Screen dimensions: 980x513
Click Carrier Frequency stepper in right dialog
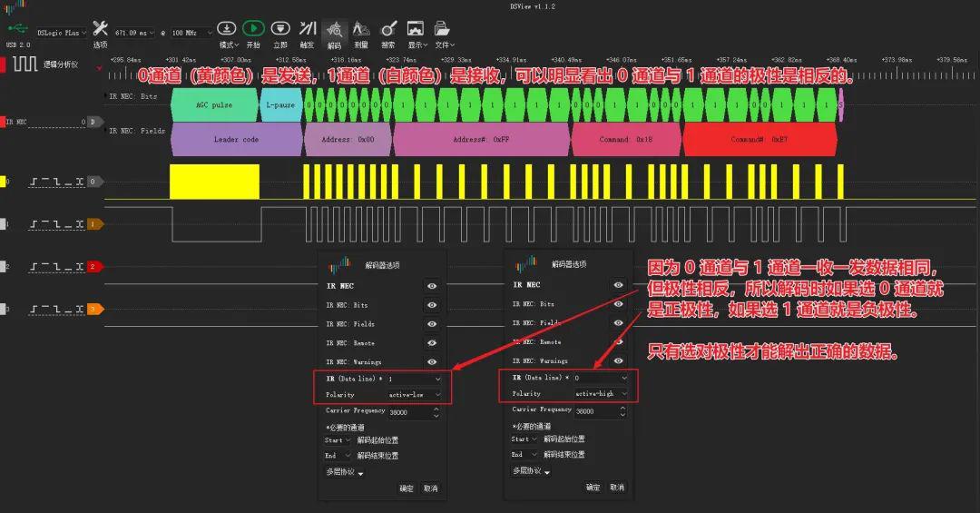pyautogui.click(x=622, y=411)
